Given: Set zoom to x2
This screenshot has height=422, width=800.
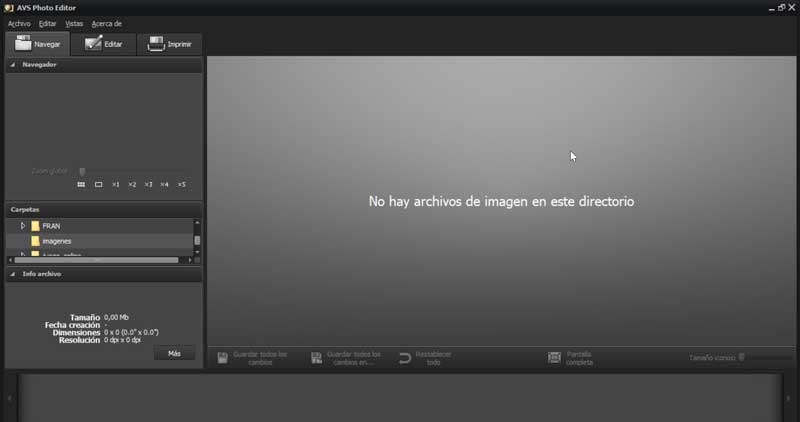Looking at the screenshot, I should (132, 185).
